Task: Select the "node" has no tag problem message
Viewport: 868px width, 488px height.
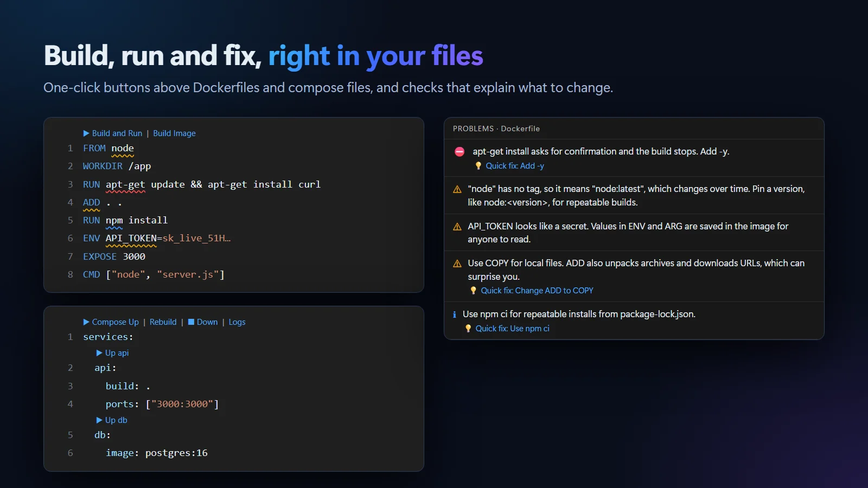Action: [636, 196]
